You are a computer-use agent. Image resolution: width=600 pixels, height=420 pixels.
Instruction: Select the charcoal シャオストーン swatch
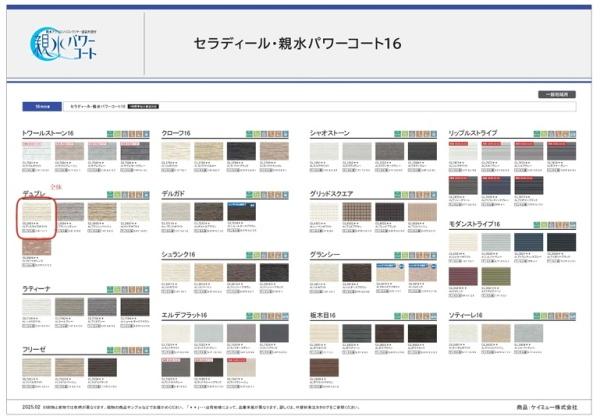[x=422, y=151]
